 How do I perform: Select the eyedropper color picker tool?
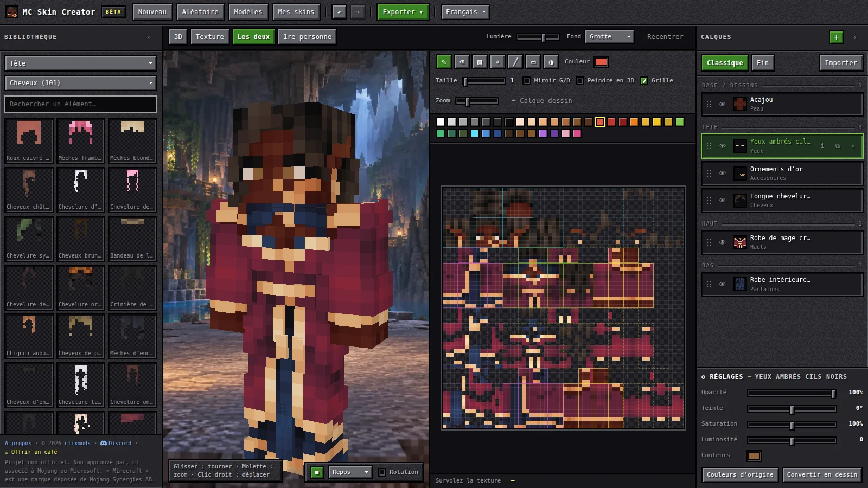point(497,62)
